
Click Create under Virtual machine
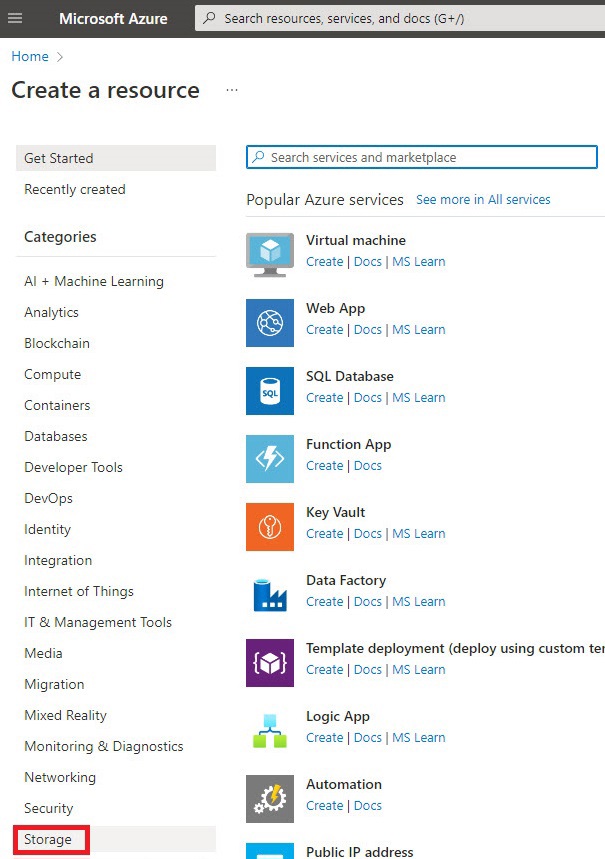[324, 262]
